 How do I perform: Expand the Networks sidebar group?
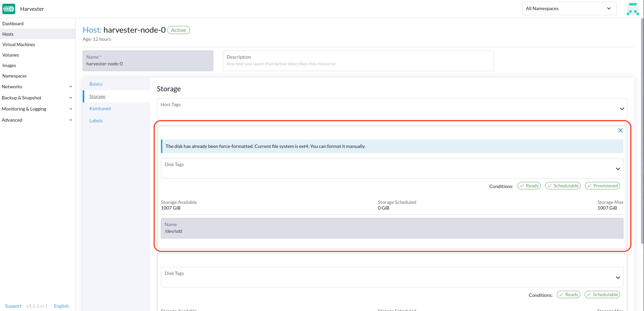[37, 87]
